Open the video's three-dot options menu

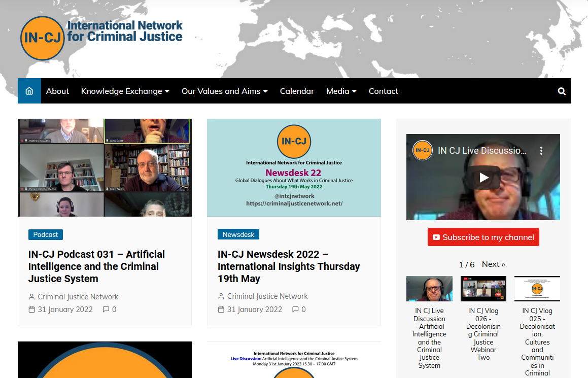(x=541, y=151)
